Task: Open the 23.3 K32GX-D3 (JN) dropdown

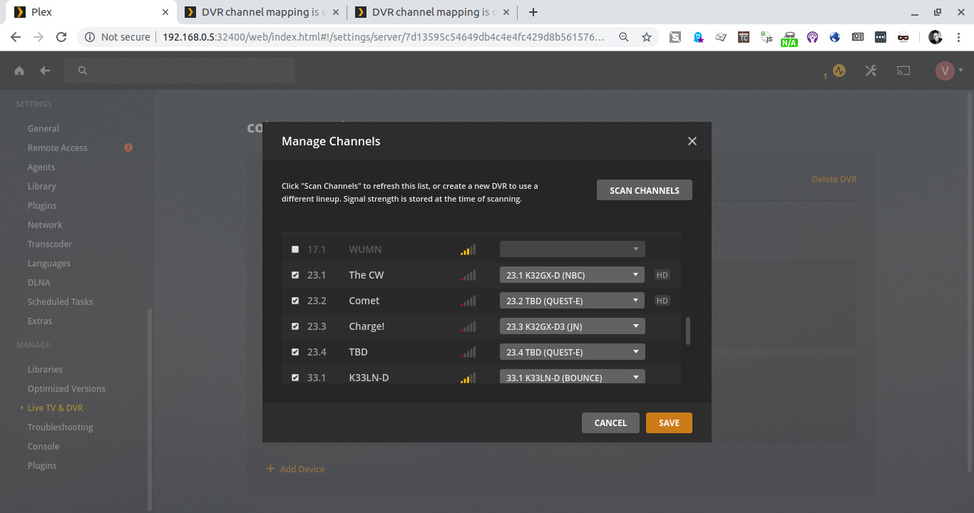Action: click(572, 326)
